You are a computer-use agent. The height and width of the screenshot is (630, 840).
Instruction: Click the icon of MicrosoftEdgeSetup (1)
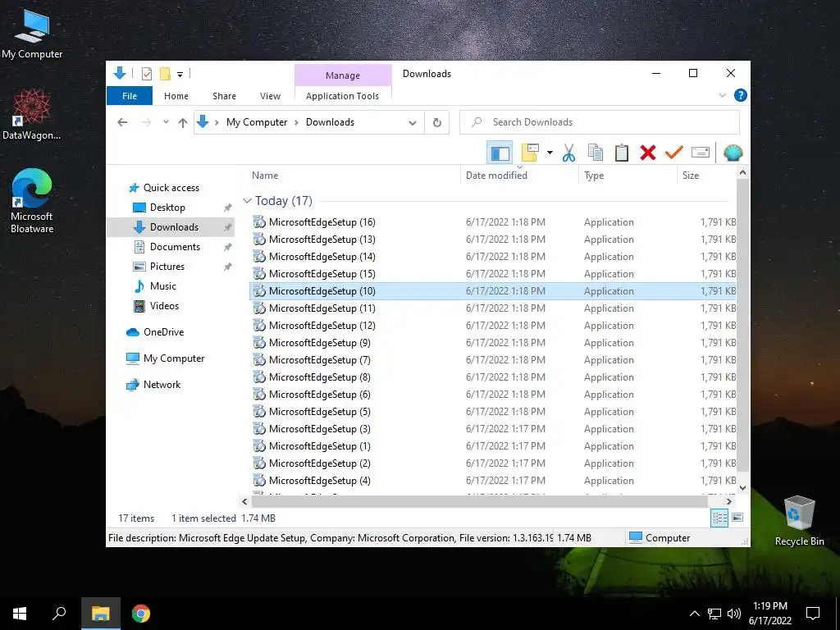point(259,445)
